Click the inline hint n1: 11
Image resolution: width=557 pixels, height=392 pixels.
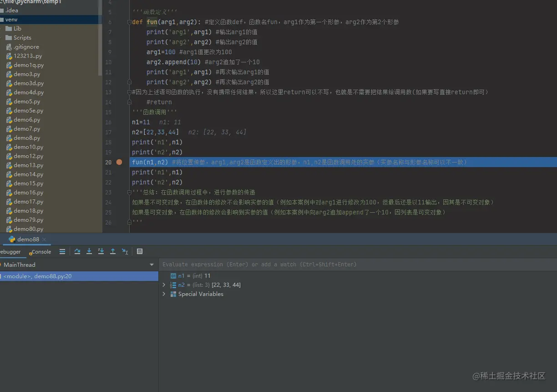click(170, 122)
